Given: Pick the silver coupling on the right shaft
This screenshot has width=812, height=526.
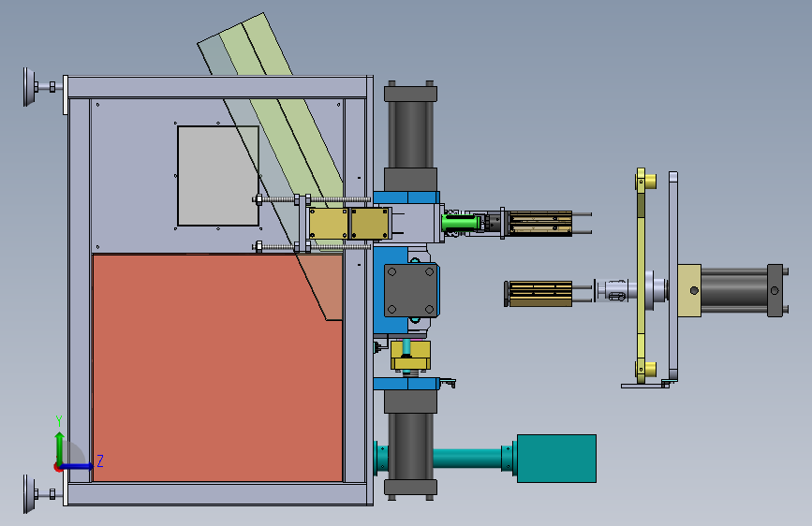Looking at the screenshot, I should pyautogui.click(x=613, y=290).
